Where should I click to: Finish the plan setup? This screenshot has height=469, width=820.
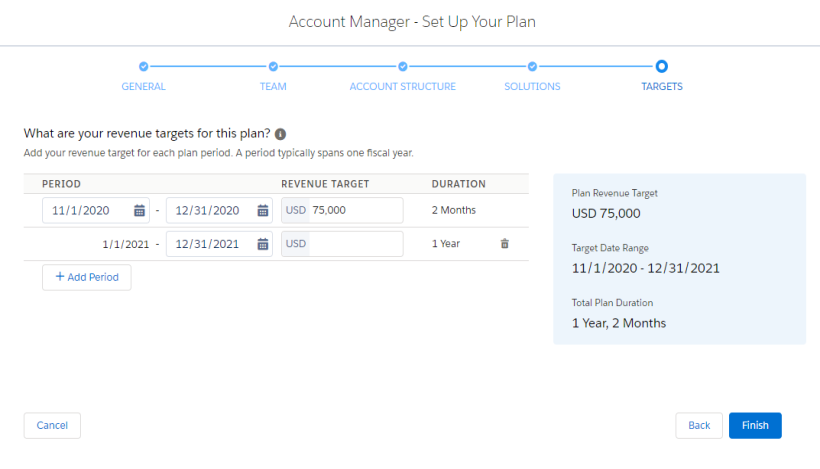click(755, 426)
